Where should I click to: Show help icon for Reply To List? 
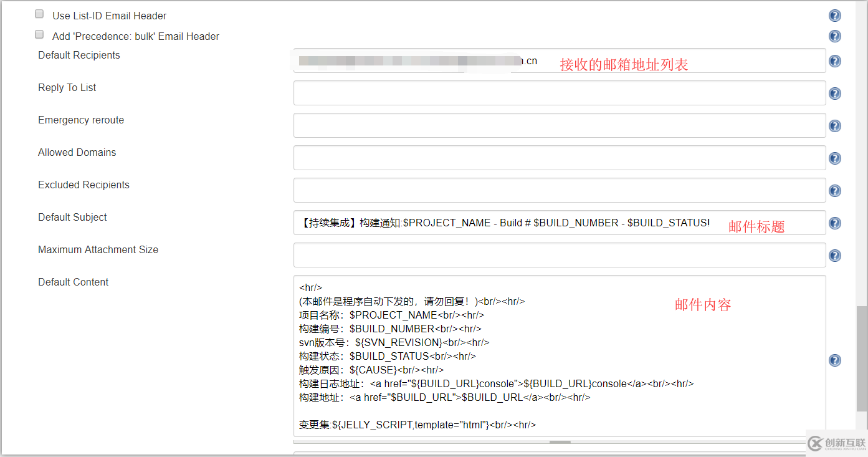pos(835,94)
